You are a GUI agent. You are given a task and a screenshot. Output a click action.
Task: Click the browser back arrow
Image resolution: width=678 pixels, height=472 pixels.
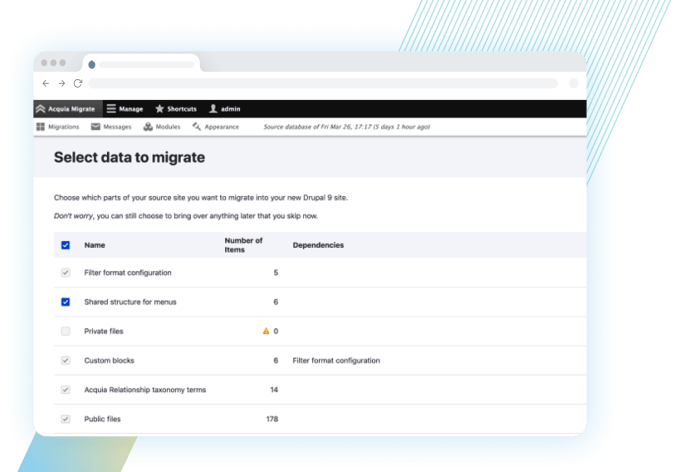[x=45, y=83]
